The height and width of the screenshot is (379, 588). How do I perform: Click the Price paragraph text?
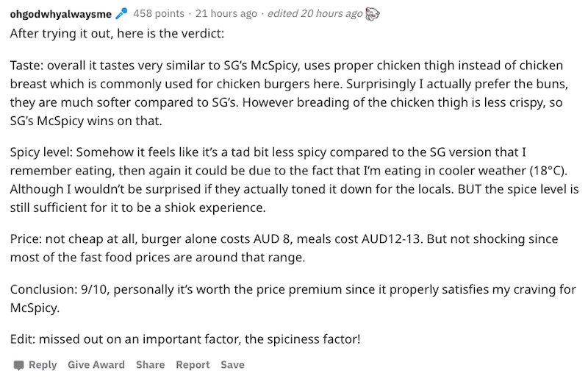pyautogui.click(x=284, y=248)
